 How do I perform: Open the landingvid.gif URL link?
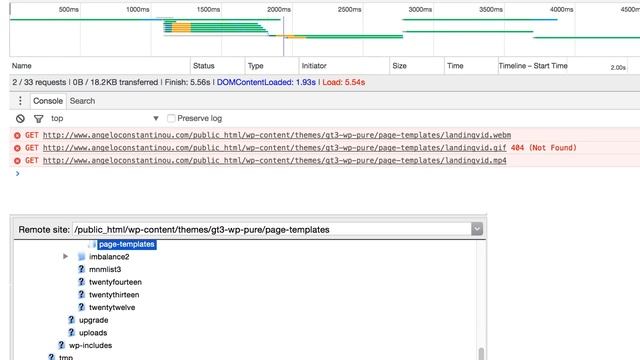click(274, 148)
